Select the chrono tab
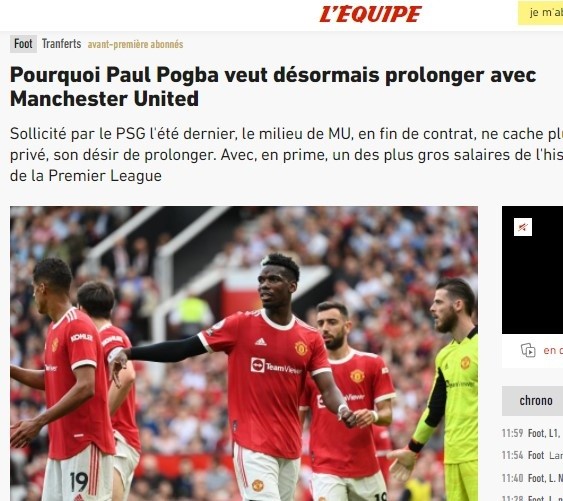 (535, 401)
